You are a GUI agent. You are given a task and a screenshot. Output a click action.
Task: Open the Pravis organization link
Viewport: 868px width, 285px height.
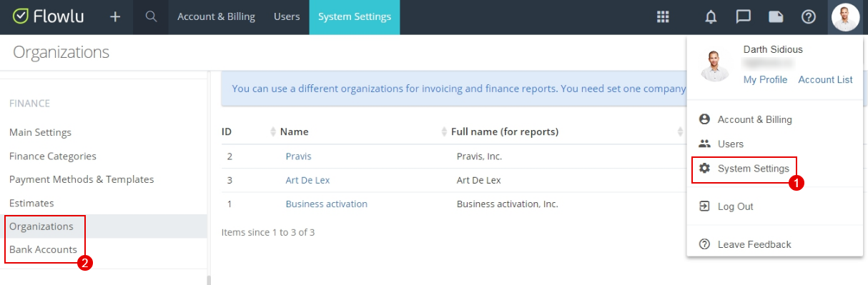coord(298,156)
